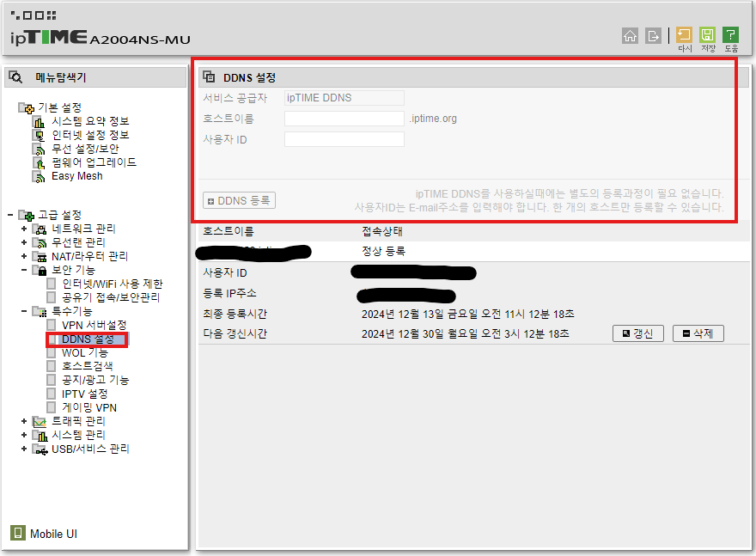Screen dimensions: 756x556
Task: Click the 서비스 공급자 ipTIME DDNS field
Action: [x=344, y=98]
